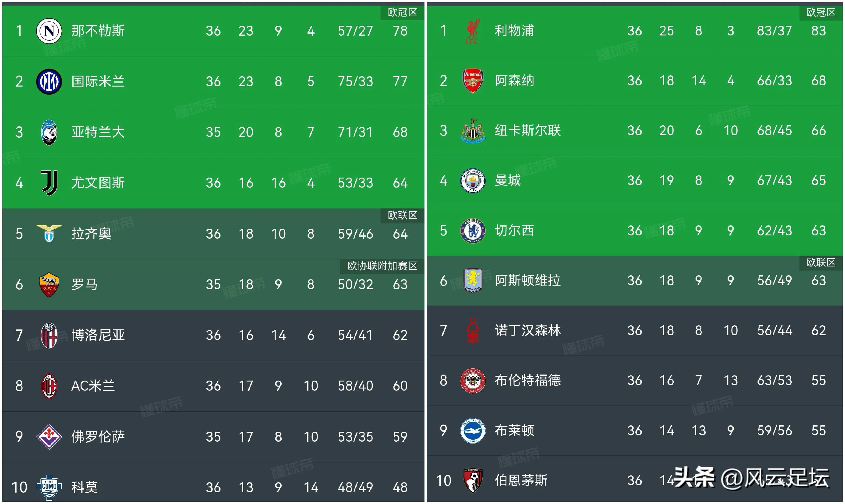Click the 头条 @风云足坛 watermark
This screenshot has height=504, width=845.
751,478
